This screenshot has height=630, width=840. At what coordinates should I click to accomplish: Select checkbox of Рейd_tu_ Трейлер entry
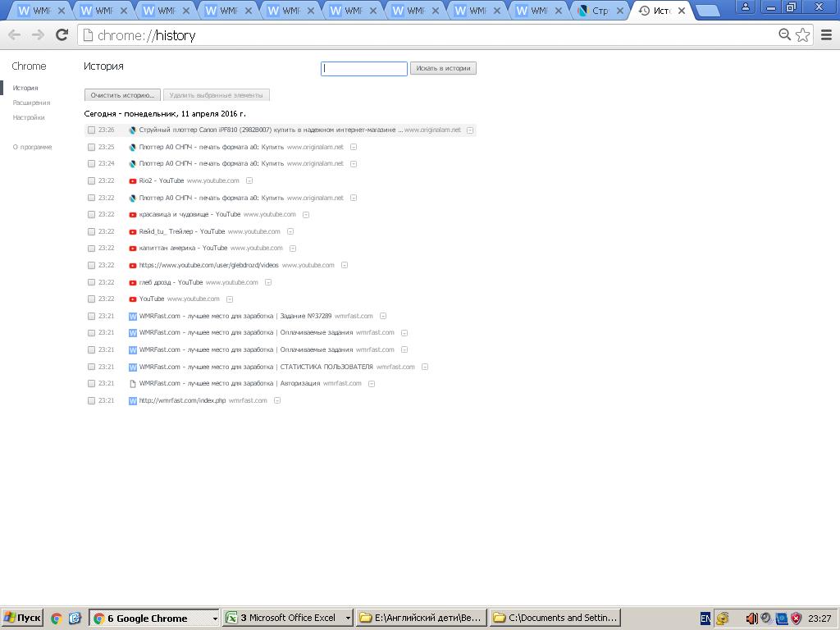(91, 232)
